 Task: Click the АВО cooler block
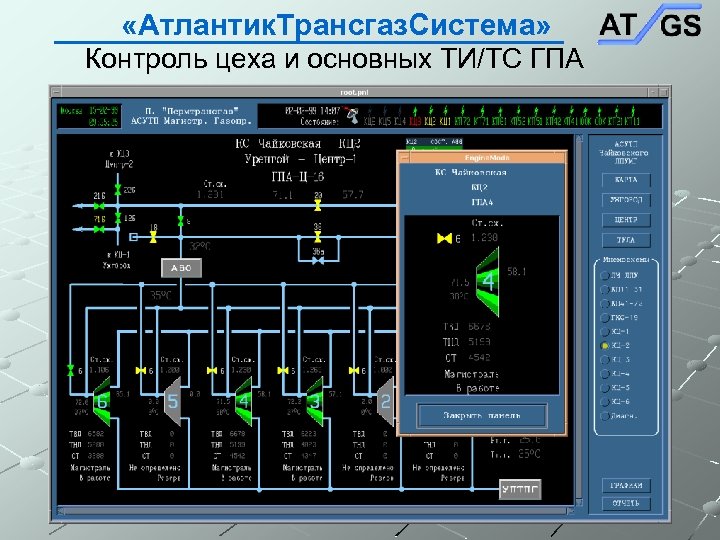point(181,268)
